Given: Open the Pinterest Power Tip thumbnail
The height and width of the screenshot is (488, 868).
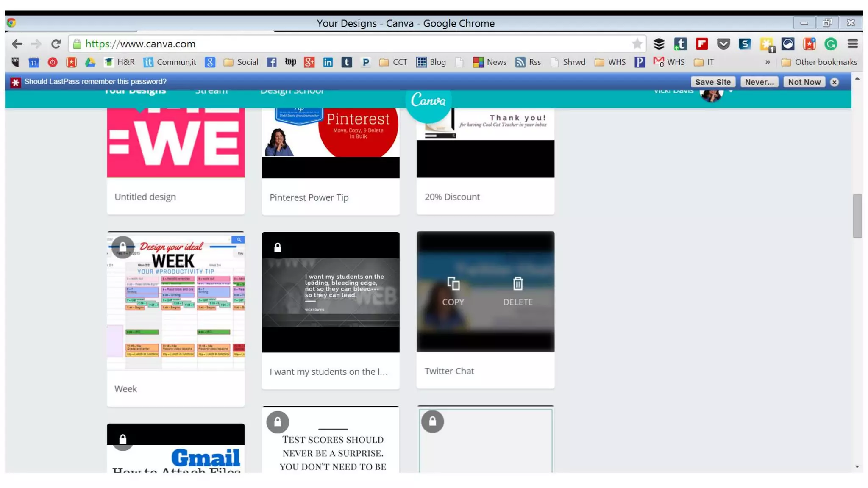Looking at the screenshot, I should [330, 142].
